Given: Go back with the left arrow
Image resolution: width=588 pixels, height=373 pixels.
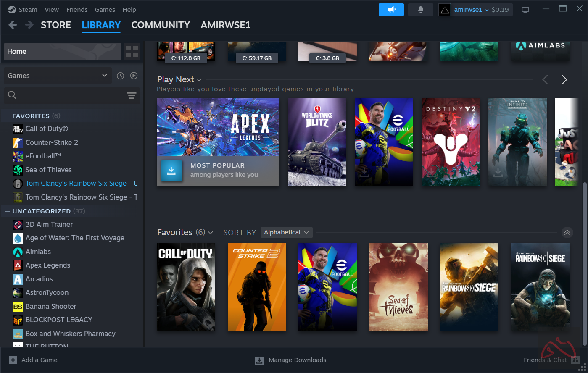Looking at the screenshot, I should pyautogui.click(x=13, y=25).
